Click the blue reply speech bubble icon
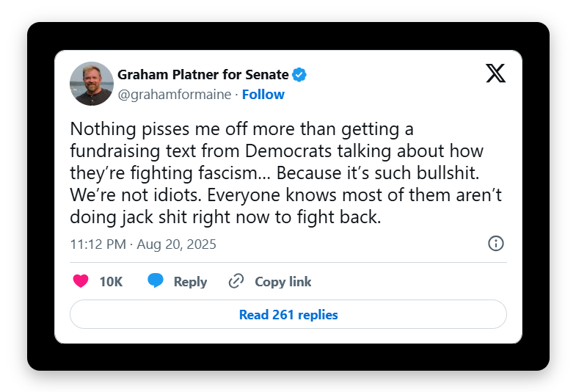This screenshot has height=392, width=576. point(156,281)
